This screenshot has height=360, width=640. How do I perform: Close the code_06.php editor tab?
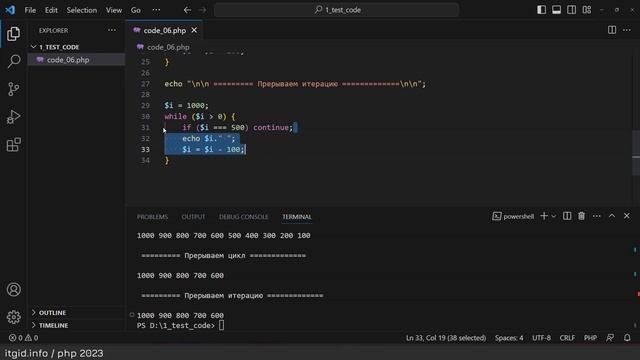pos(194,30)
